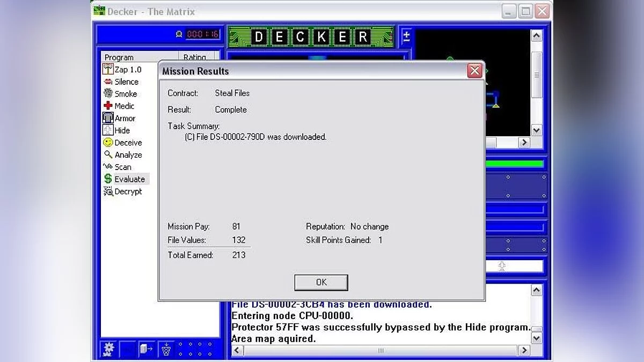Click message log horizontal scroll thumb
Viewport: 644px width, 362px height.
(x=380, y=350)
